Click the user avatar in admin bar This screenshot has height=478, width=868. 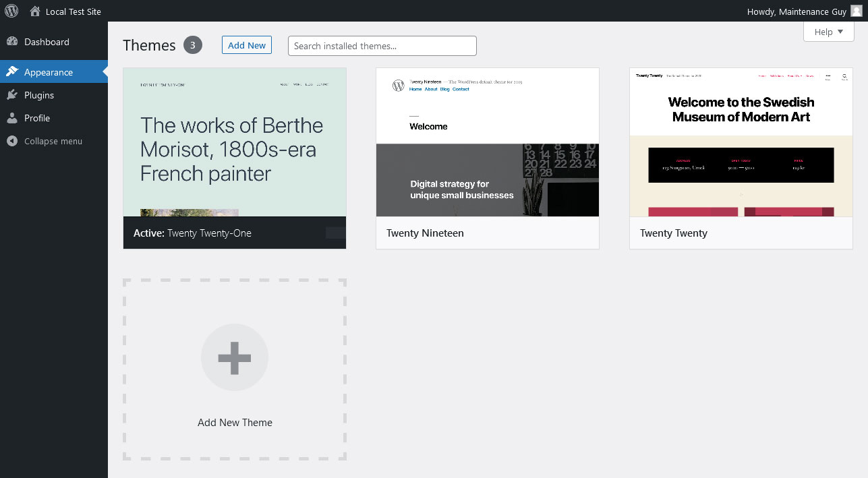click(x=856, y=11)
